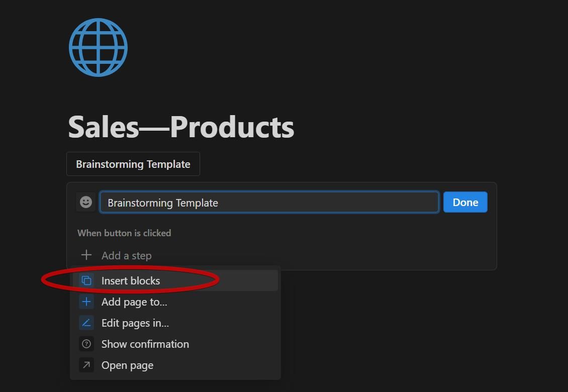Select Insert blocks from the step menu
568x392 pixels.
131,280
